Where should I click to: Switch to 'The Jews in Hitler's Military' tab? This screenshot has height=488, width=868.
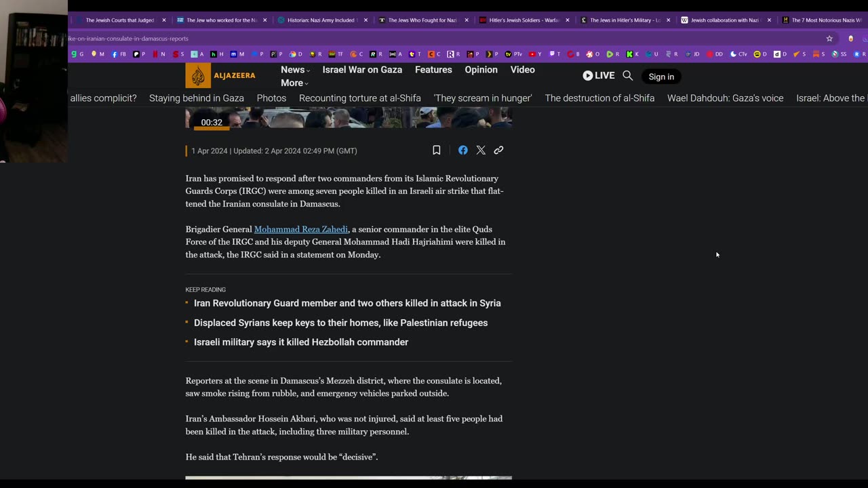625,20
